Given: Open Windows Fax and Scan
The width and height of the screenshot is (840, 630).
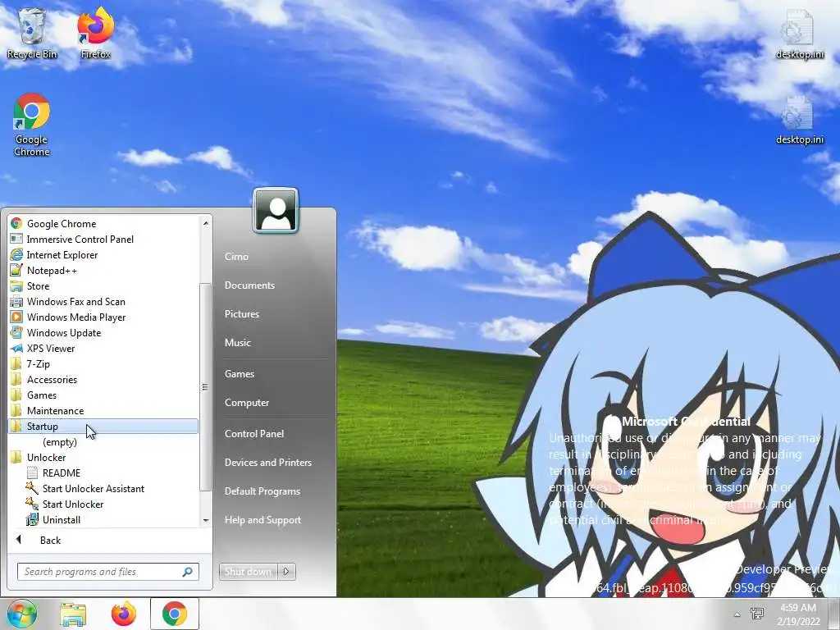Looking at the screenshot, I should pos(103,301).
